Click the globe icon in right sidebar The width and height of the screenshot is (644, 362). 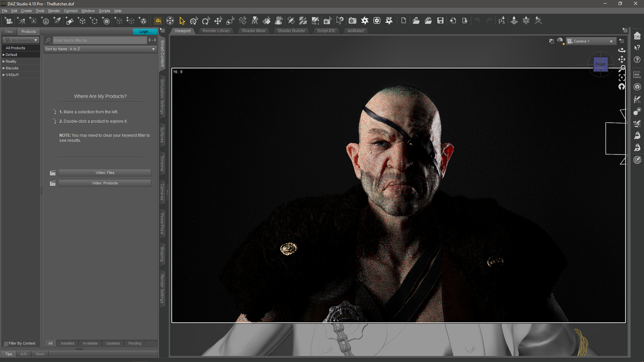click(x=637, y=160)
